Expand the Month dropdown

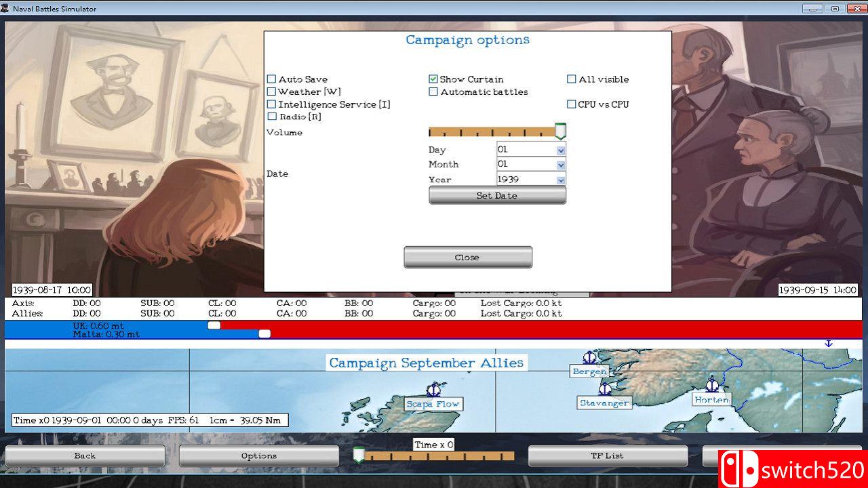coord(560,165)
